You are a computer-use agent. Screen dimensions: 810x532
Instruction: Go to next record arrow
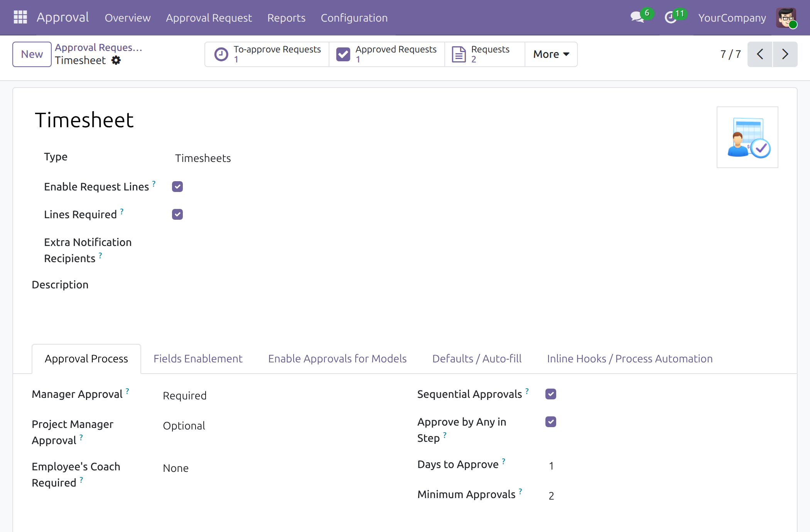click(785, 54)
